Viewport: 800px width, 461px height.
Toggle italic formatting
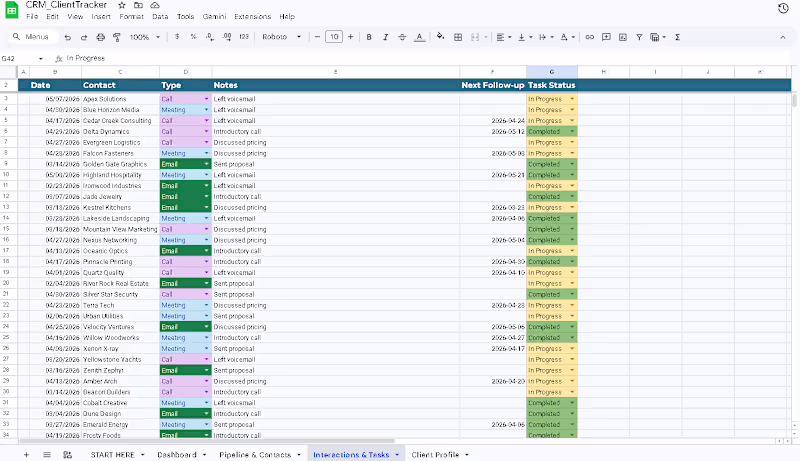pos(385,37)
